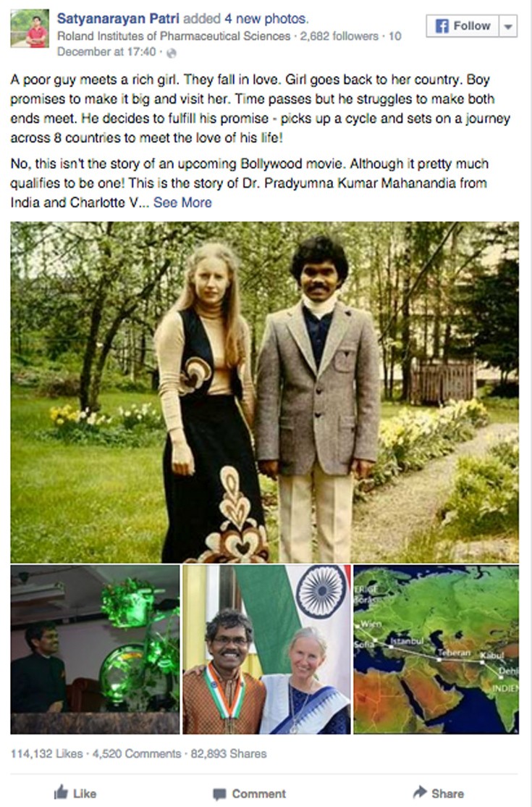Open the map route photo thumbnail
Image resolution: width=532 pixels, height=807 pixels.
coord(436,650)
